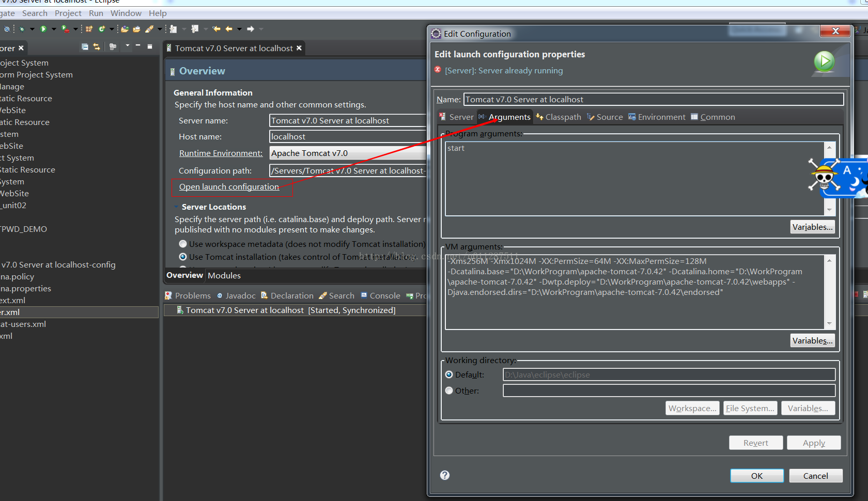
Task: Click Variables button under Program arguments
Action: pyautogui.click(x=813, y=227)
